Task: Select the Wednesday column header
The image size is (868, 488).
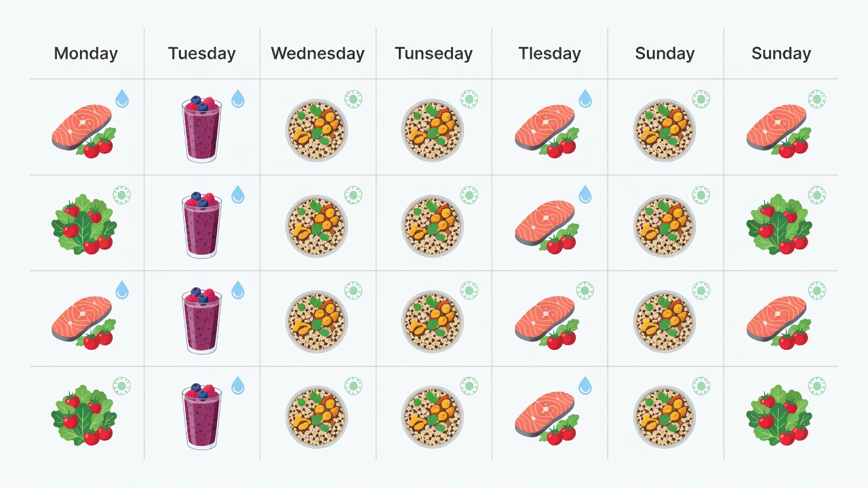Action: click(x=317, y=54)
